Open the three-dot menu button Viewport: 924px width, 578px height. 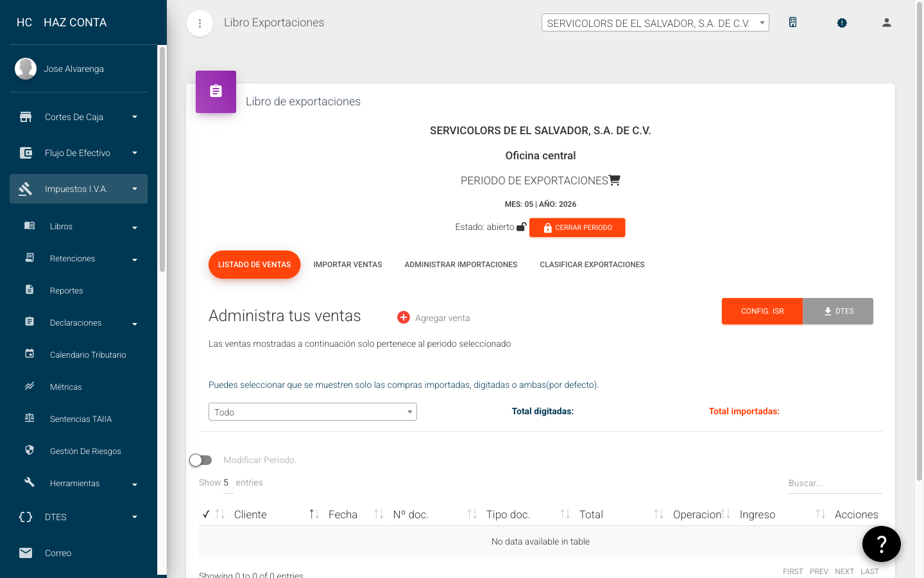(x=200, y=23)
